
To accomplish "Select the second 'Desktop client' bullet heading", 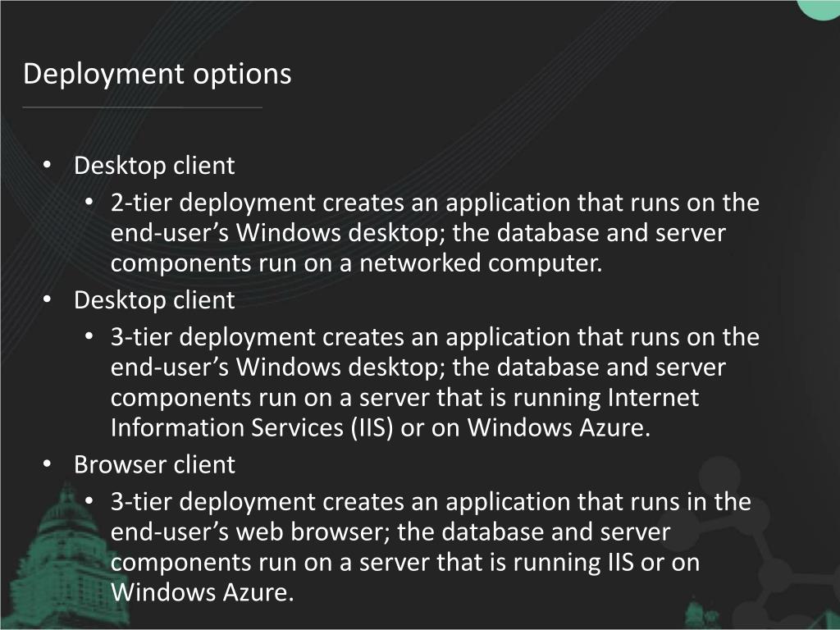I will click(x=154, y=300).
